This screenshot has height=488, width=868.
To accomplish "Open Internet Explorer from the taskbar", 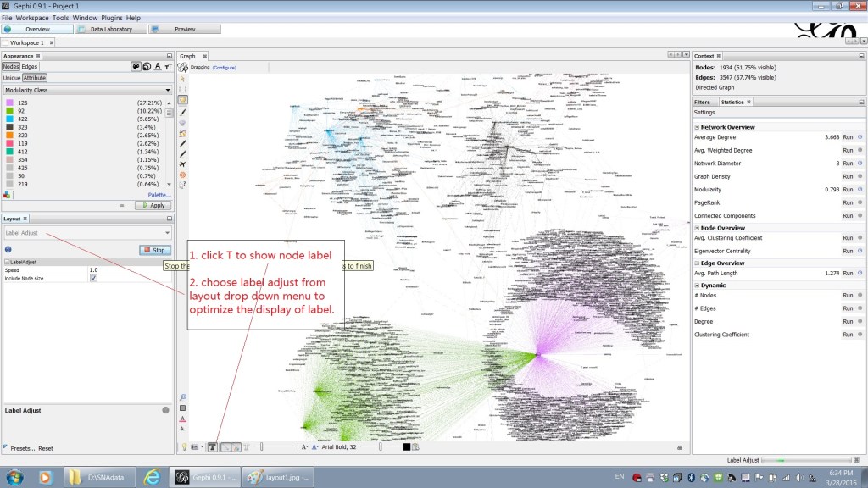I will [153, 477].
